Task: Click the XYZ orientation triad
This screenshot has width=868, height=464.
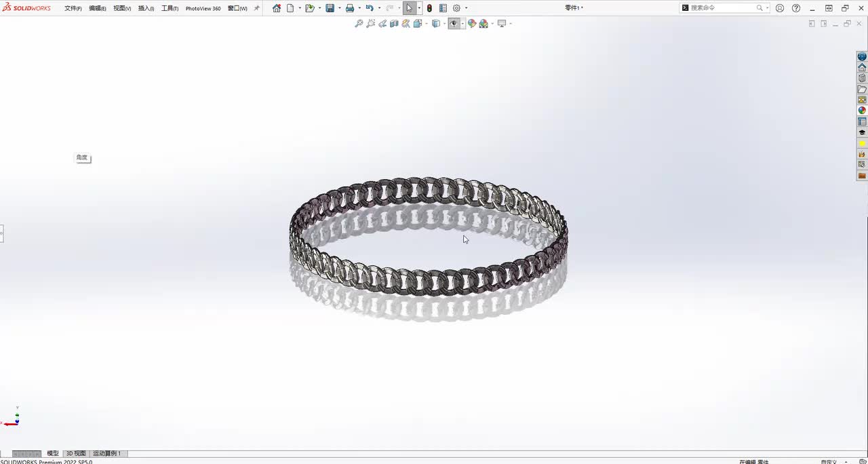Action: tap(12, 418)
